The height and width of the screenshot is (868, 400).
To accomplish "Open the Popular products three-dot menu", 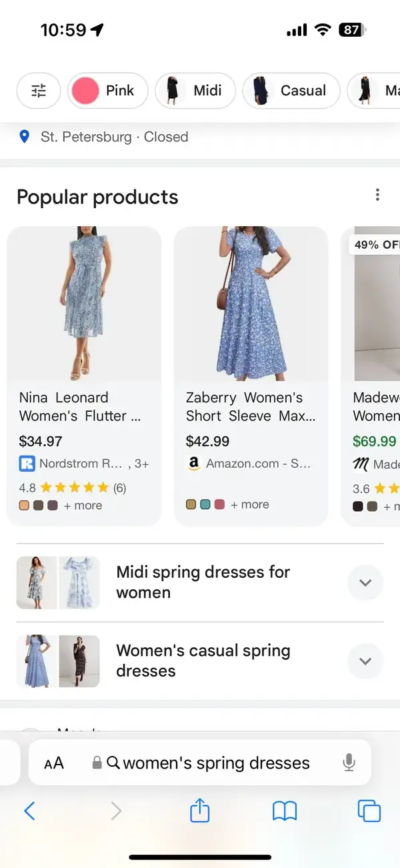I will [x=377, y=194].
